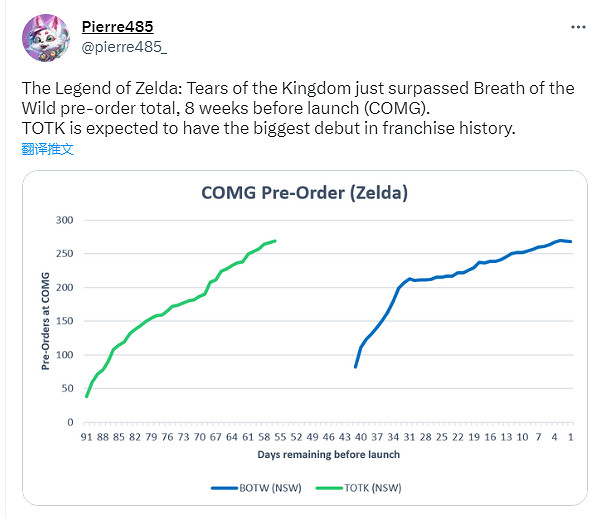Viewport: 604px width, 518px height.
Task: Click the Pre-Orders at COMG axis label
Action: 46,322
